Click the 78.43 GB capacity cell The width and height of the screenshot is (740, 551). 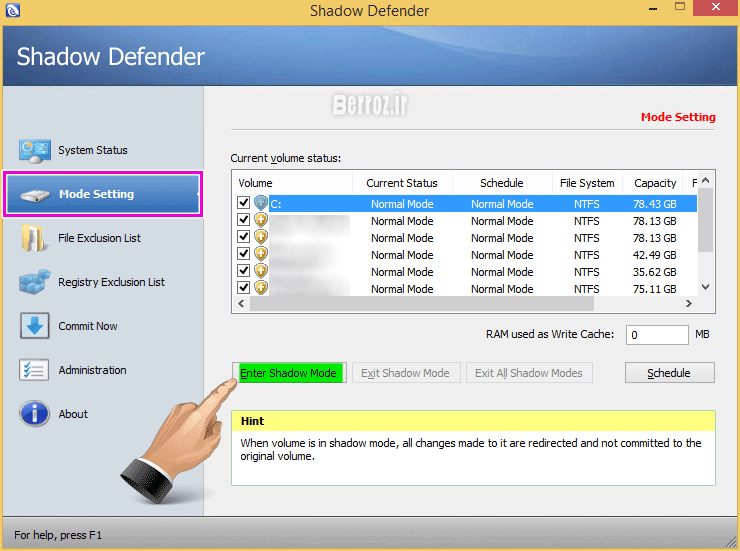click(655, 204)
